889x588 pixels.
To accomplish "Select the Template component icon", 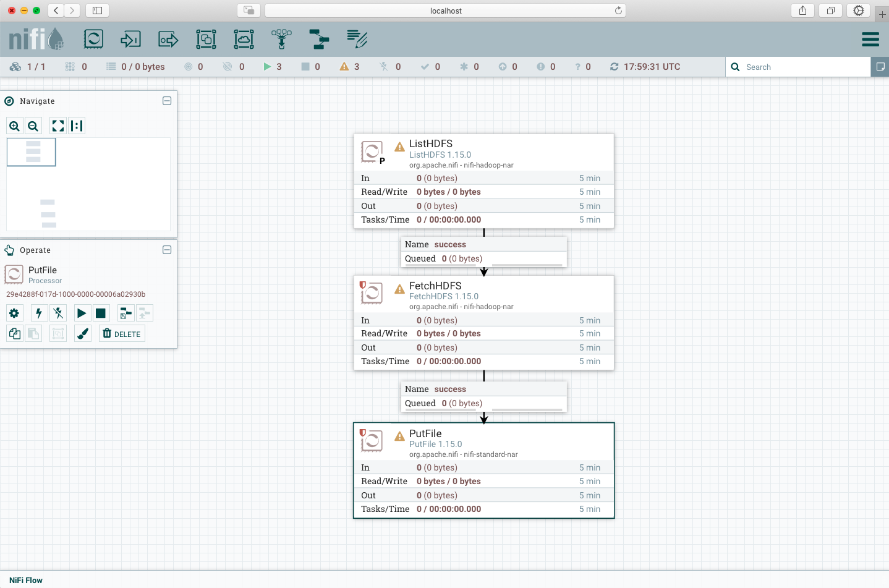I will [x=319, y=40].
